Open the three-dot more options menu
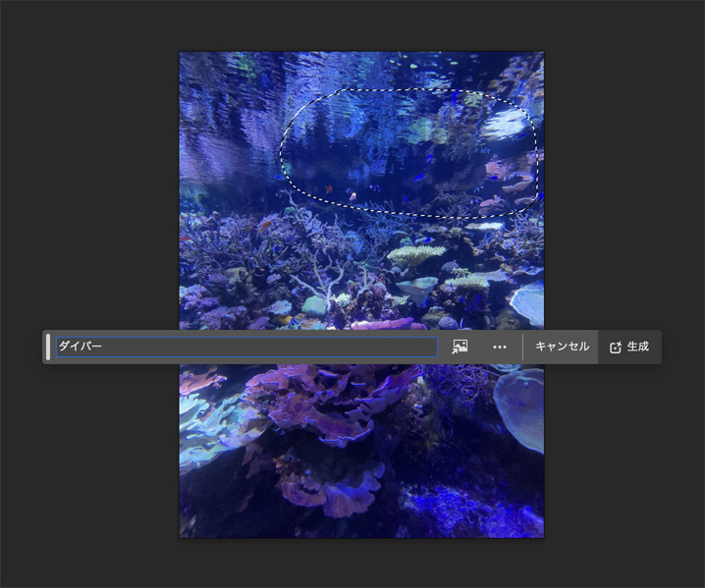Screen dimensions: 705x588 click(x=500, y=347)
